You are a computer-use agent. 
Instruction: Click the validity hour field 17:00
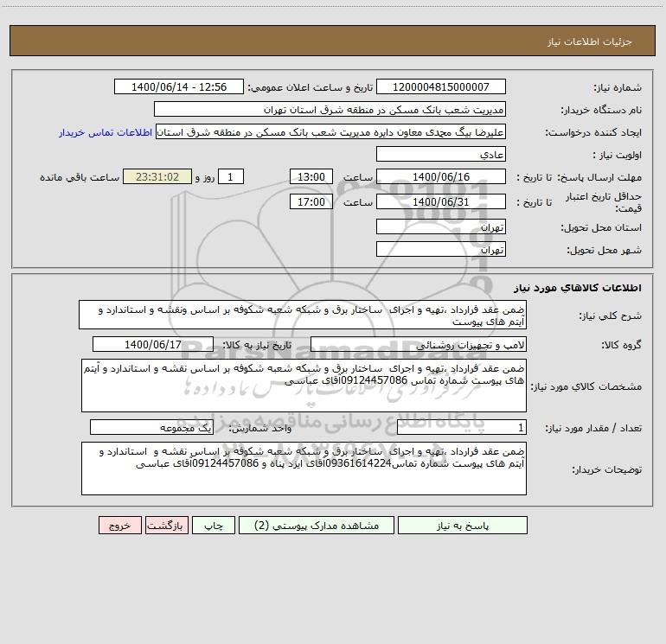[x=311, y=201]
